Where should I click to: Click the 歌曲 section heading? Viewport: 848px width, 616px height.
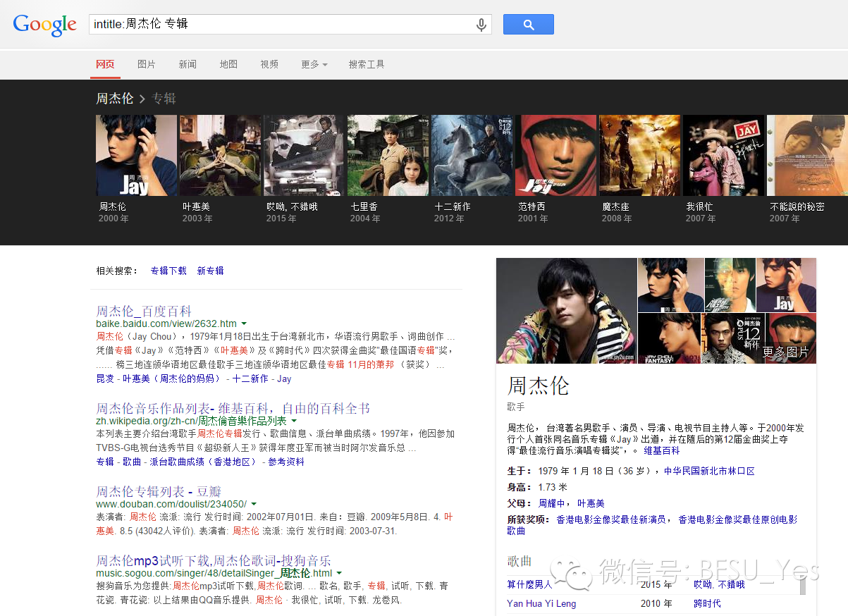click(520, 561)
